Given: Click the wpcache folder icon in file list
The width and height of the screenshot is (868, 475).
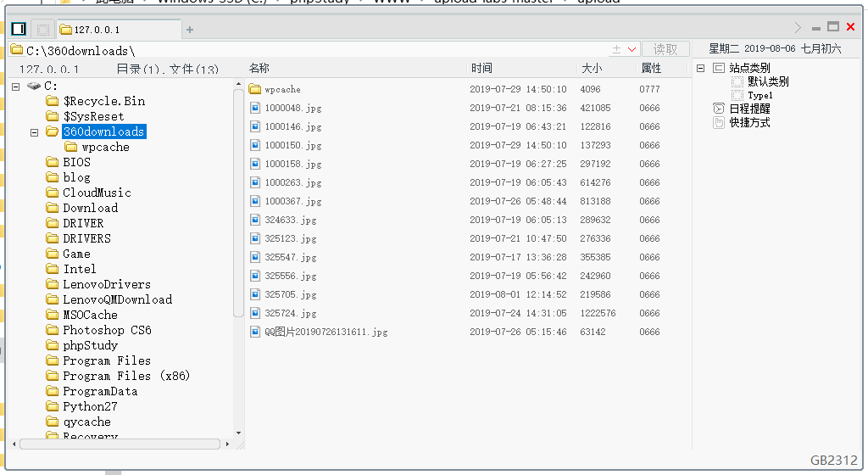Looking at the screenshot, I should pos(254,89).
